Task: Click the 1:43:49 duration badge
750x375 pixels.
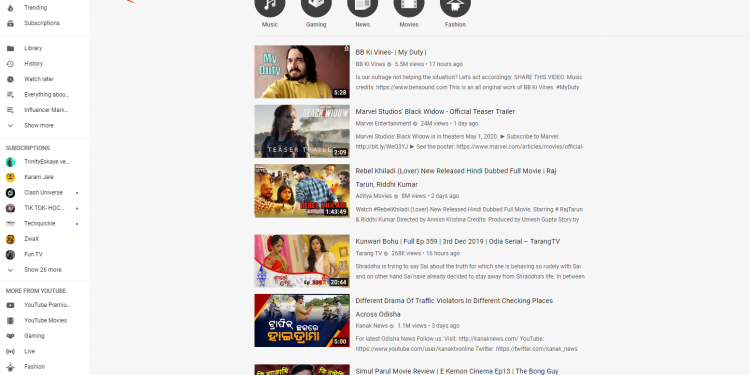Action: (x=336, y=211)
